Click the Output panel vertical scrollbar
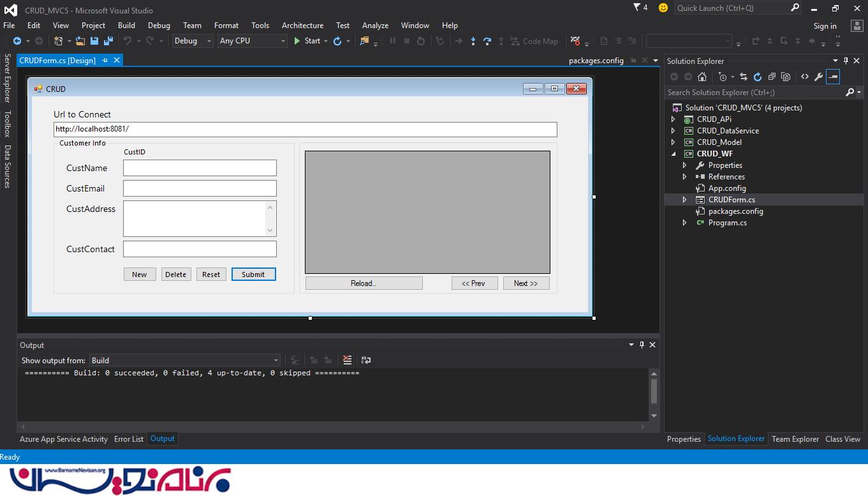 coord(654,391)
